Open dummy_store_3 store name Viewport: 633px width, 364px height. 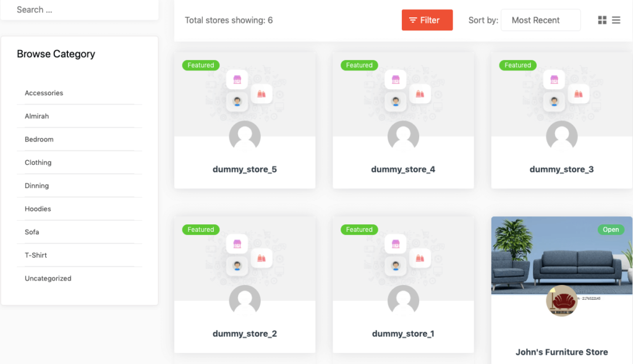[x=561, y=169]
